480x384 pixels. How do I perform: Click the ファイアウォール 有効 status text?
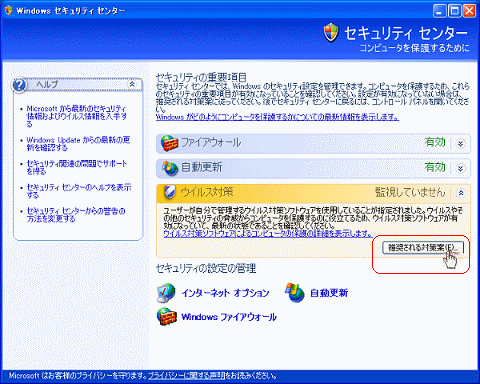pyautogui.click(x=435, y=143)
